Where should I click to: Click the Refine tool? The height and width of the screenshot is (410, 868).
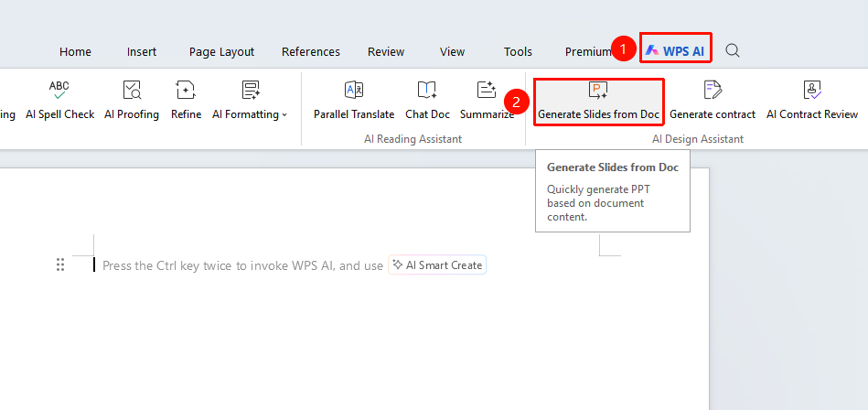pyautogui.click(x=186, y=101)
